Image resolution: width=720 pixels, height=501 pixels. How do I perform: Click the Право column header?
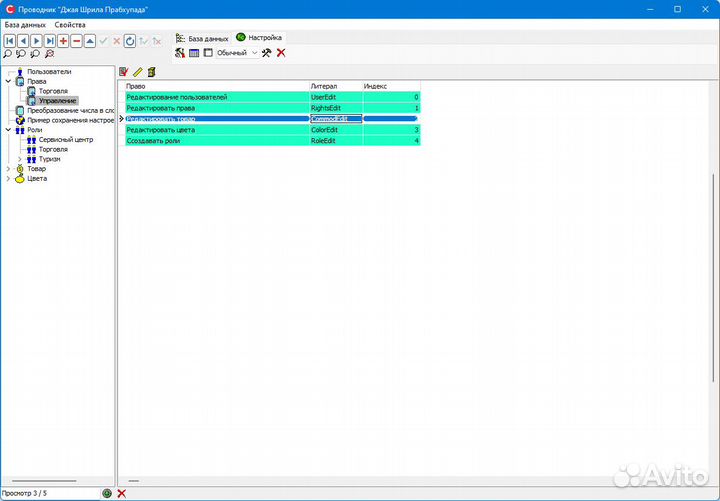click(218, 86)
